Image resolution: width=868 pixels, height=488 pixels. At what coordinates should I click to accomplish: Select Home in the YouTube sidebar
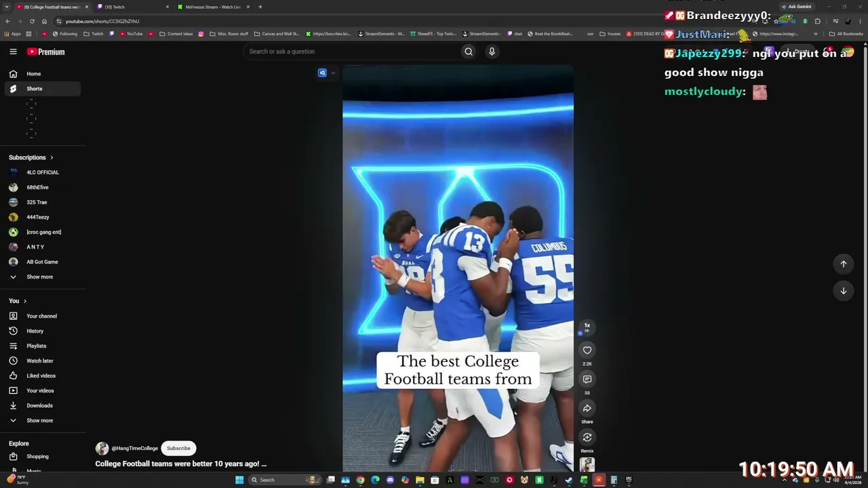click(x=43, y=74)
